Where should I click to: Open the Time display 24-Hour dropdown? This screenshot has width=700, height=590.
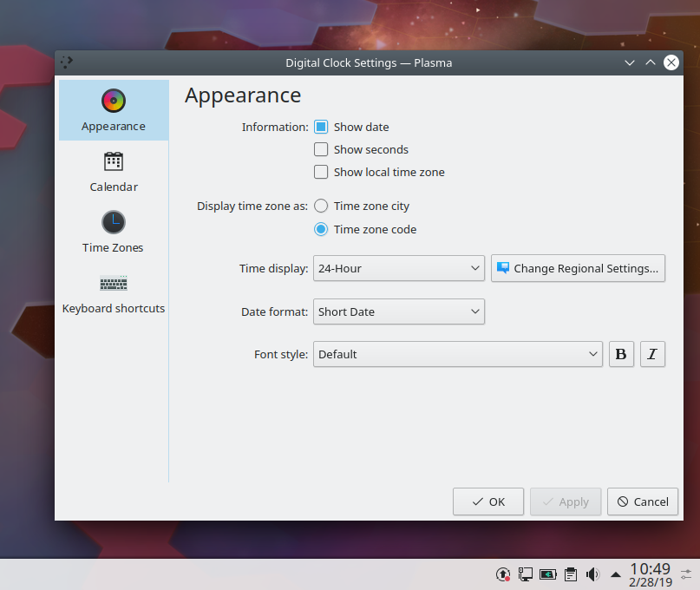tap(399, 268)
